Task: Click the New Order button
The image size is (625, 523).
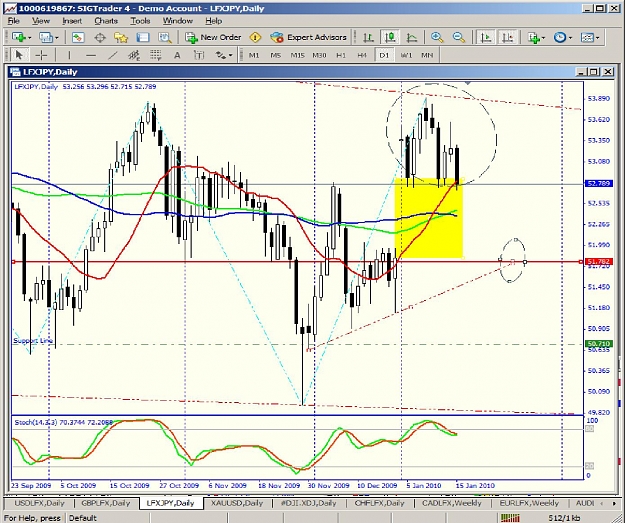Action: [213, 37]
